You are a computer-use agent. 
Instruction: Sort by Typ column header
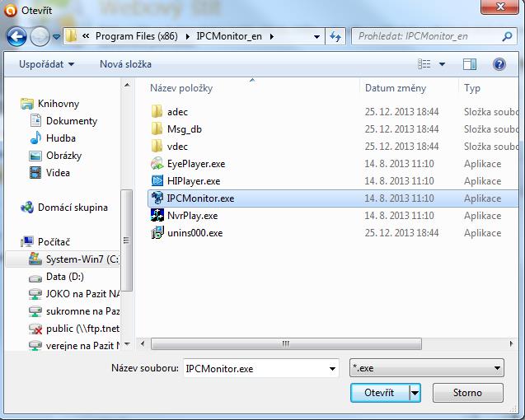tap(472, 88)
